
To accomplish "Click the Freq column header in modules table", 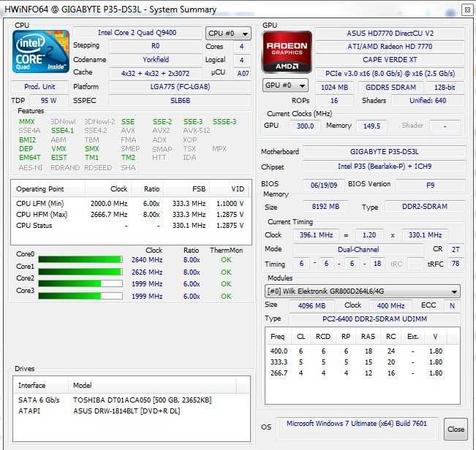I will pyautogui.click(x=279, y=337).
